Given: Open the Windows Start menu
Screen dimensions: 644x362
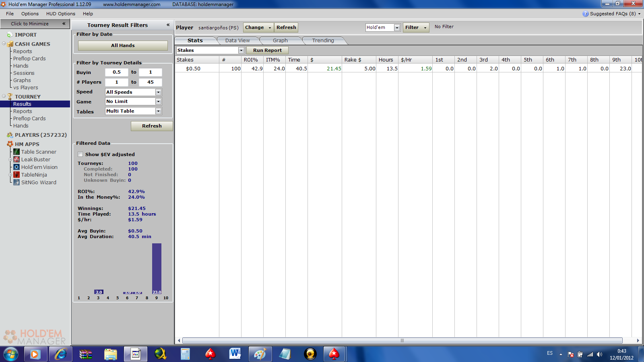Looking at the screenshot, I should 11,354.
